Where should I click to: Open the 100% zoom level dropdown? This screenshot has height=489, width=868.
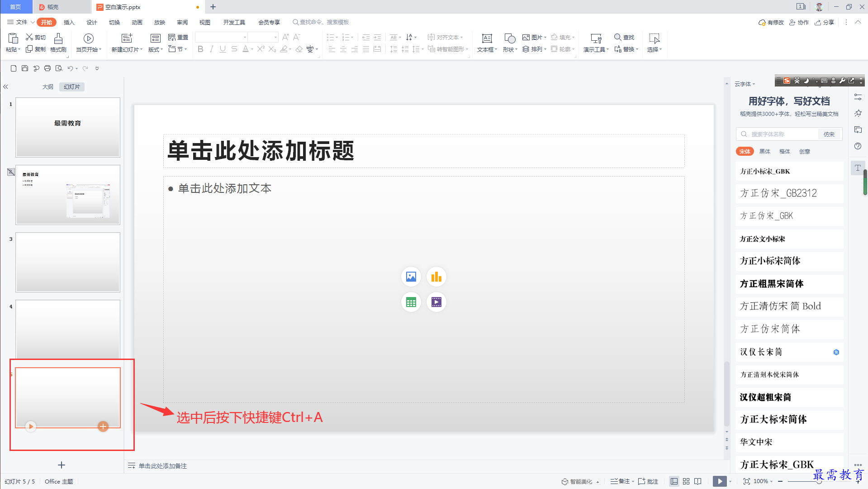[763, 481]
